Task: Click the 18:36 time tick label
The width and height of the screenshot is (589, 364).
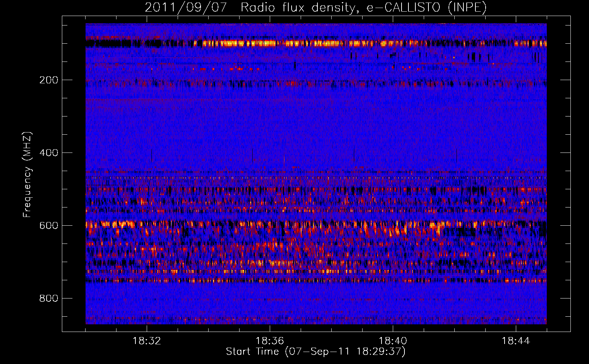Action: 270,341
